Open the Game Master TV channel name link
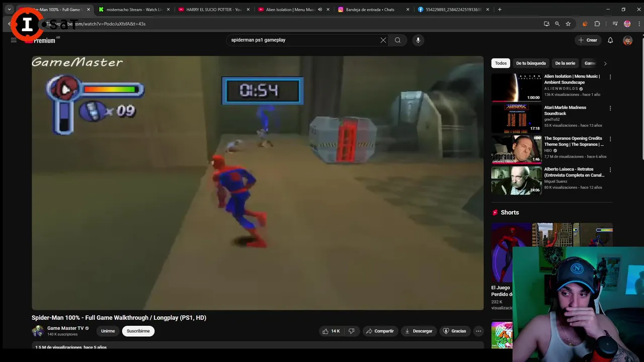This screenshot has height=362, width=644. (65, 328)
